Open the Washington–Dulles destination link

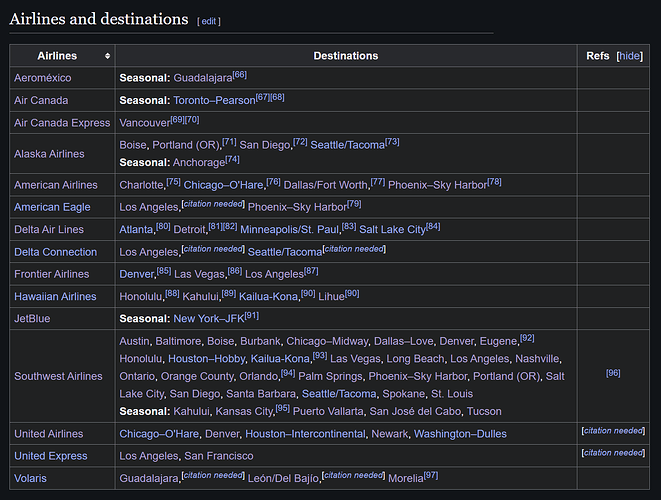point(460,434)
